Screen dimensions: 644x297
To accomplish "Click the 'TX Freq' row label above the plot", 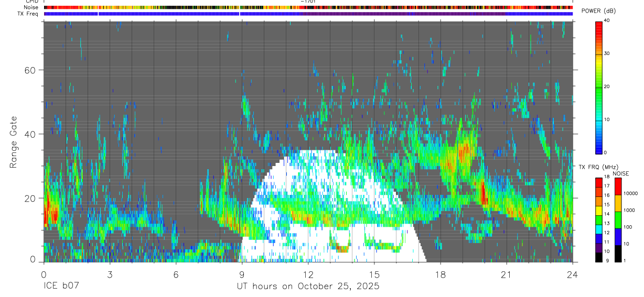I will coord(29,14).
